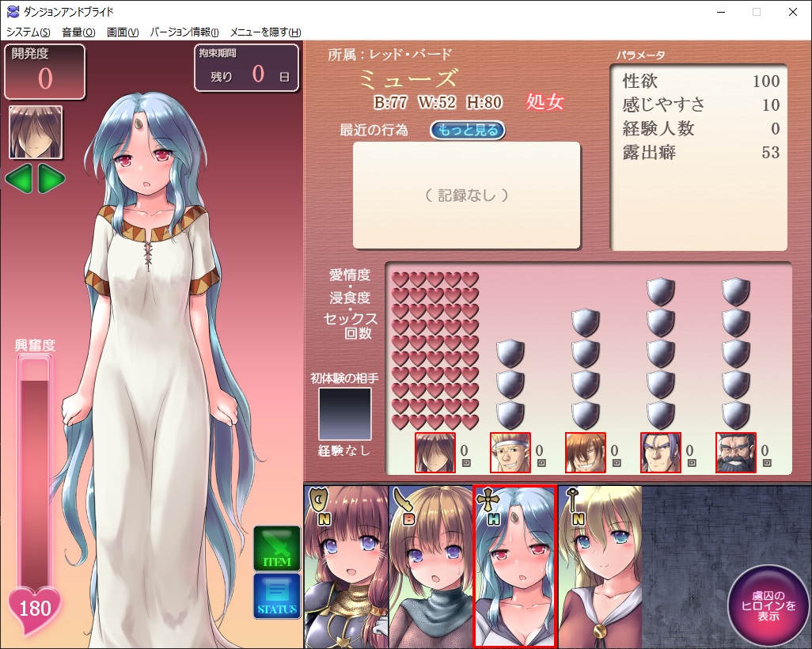Click the dagger class icon on scarf heroine card

[403, 499]
